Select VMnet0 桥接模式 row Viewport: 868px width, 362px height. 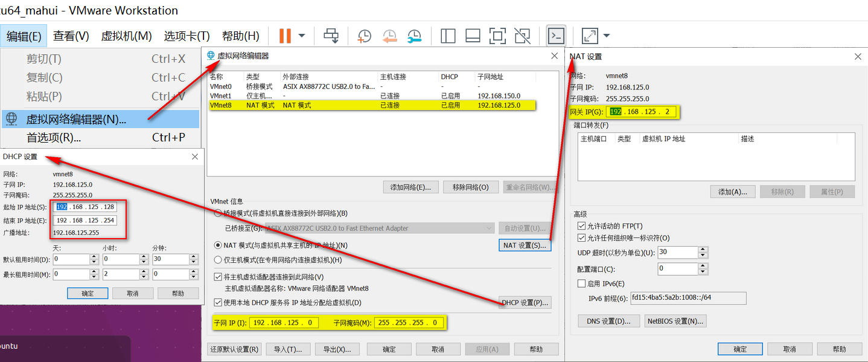(x=371, y=86)
